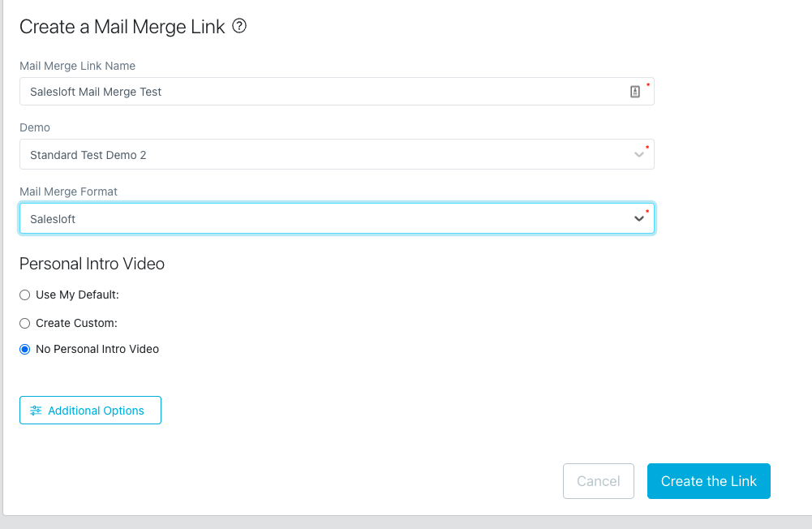Choose the Create Custom radio option
The image size is (812, 529).
pyautogui.click(x=25, y=323)
